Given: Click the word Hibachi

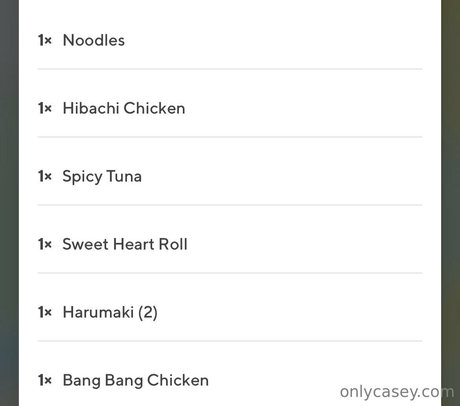Looking at the screenshot, I should click(91, 108).
